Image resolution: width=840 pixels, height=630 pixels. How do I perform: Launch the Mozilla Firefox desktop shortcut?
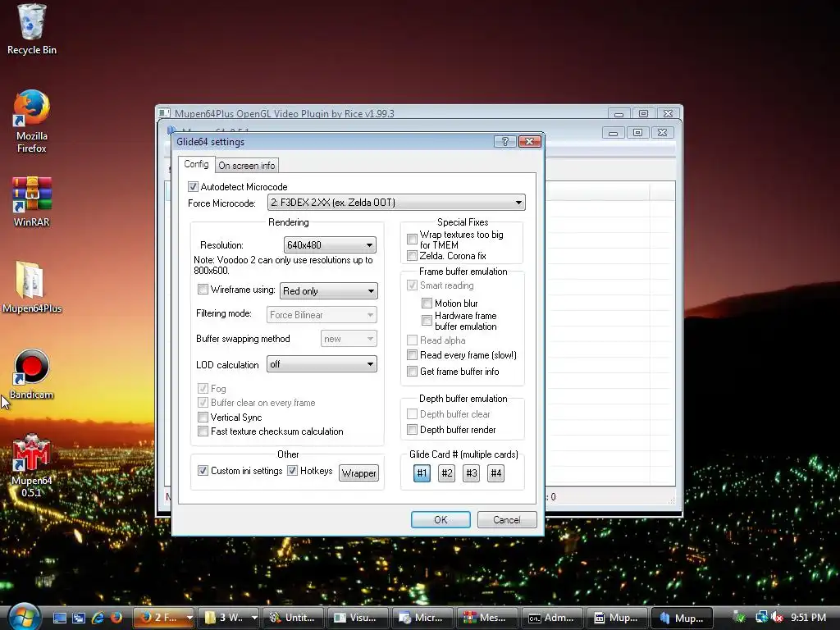click(x=31, y=122)
